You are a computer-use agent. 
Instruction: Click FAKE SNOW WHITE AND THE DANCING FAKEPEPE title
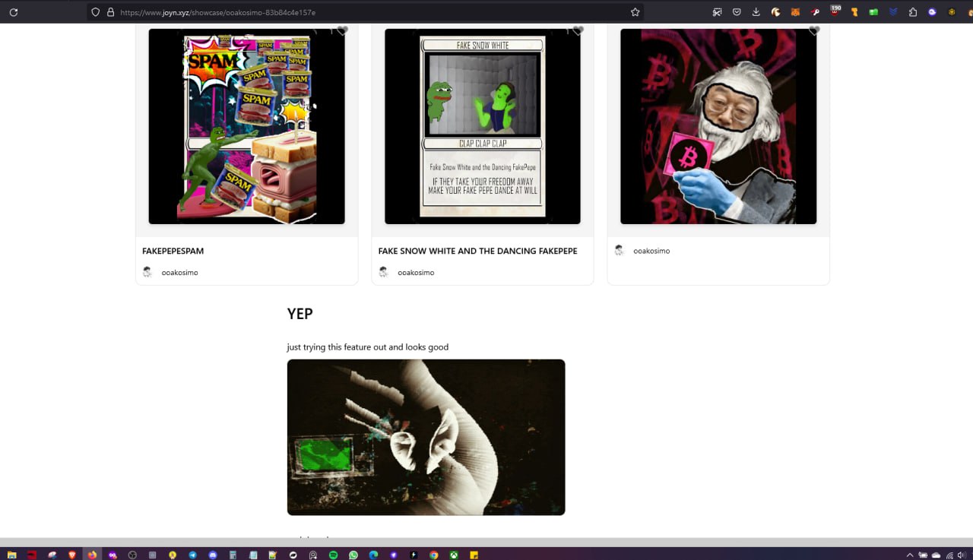[477, 251]
